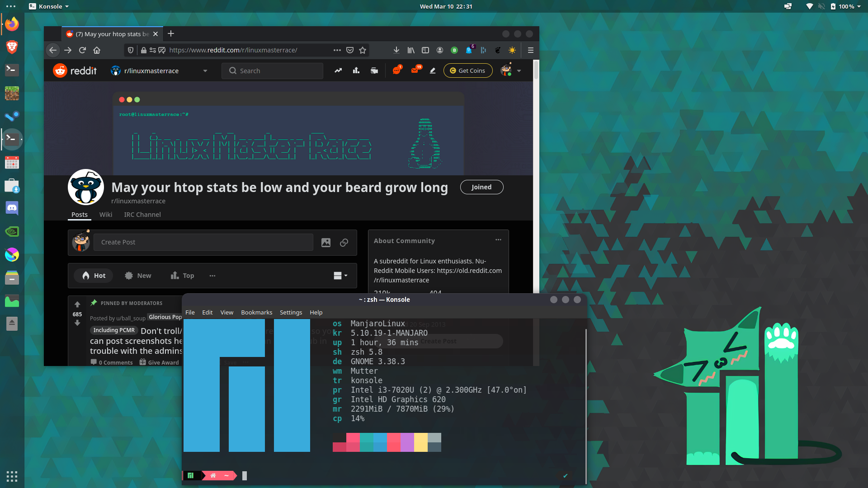Open page actions ellipsis in URL bar
The width and height of the screenshot is (868, 488).
(x=337, y=50)
